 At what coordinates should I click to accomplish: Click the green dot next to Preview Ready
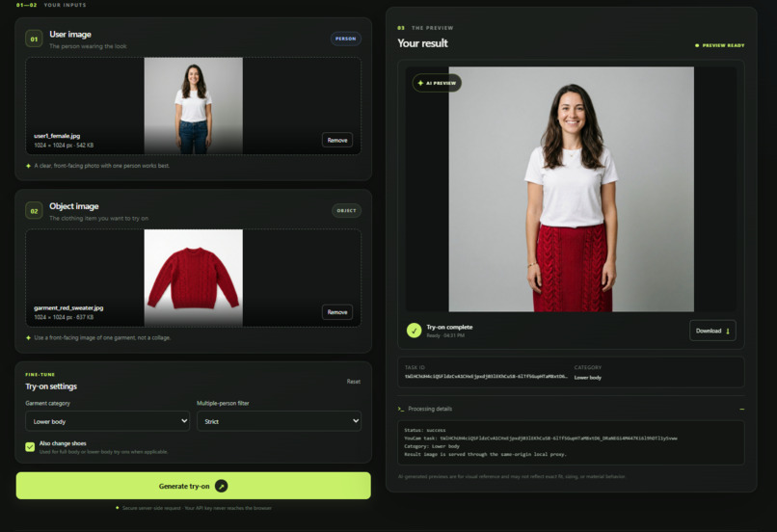pyautogui.click(x=697, y=45)
